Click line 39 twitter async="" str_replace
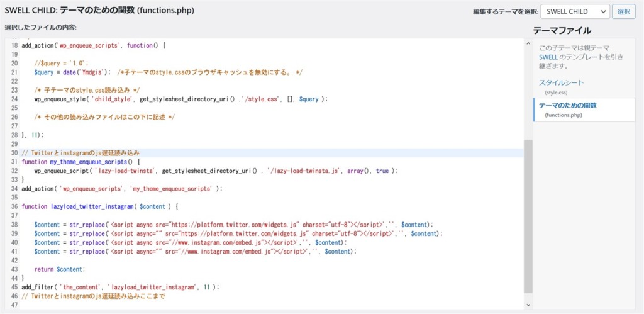 point(239,233)
